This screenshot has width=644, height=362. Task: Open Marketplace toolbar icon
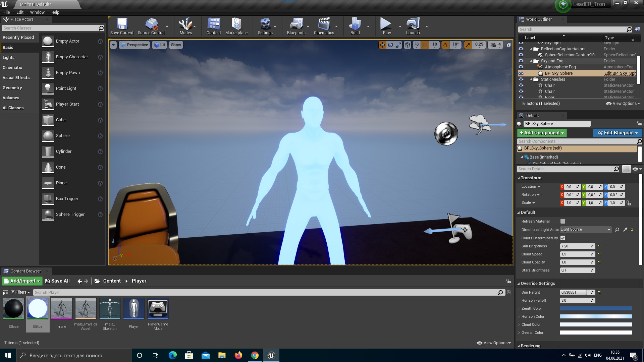(236, 26)
